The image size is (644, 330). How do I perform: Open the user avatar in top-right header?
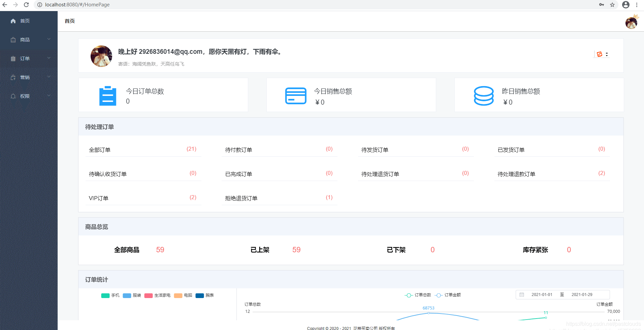632,23
